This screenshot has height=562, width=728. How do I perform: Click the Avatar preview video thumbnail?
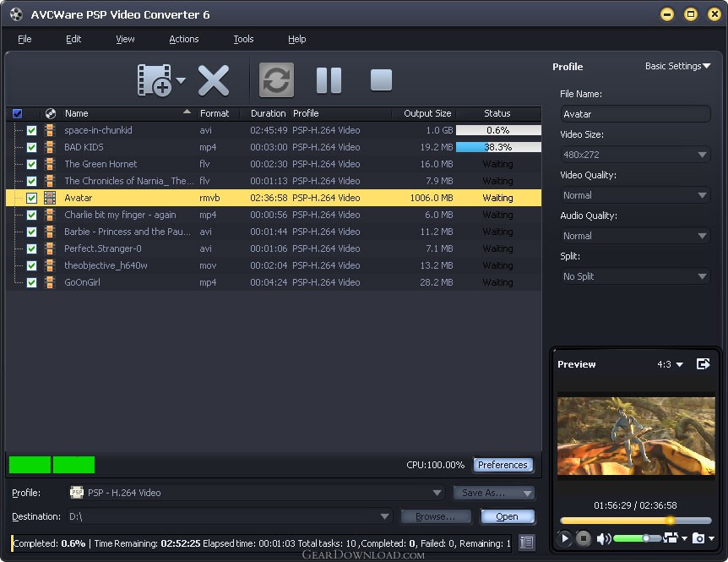(636, 436)
